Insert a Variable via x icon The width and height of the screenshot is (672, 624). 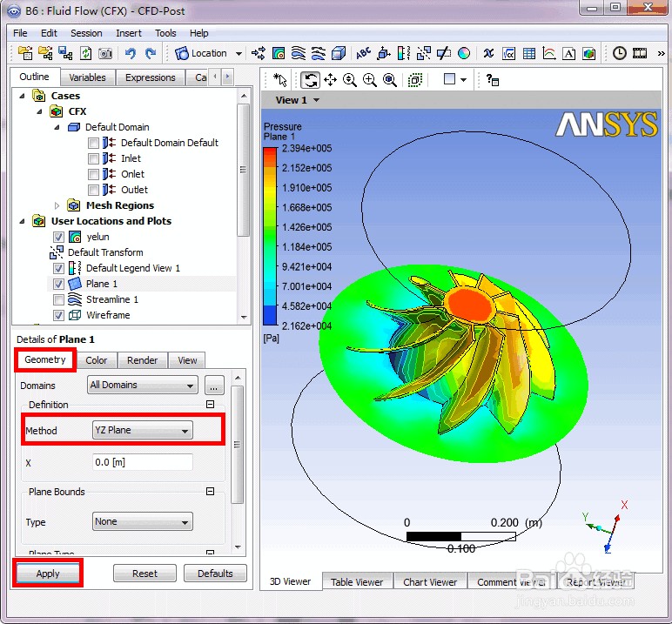pos(488,53)
